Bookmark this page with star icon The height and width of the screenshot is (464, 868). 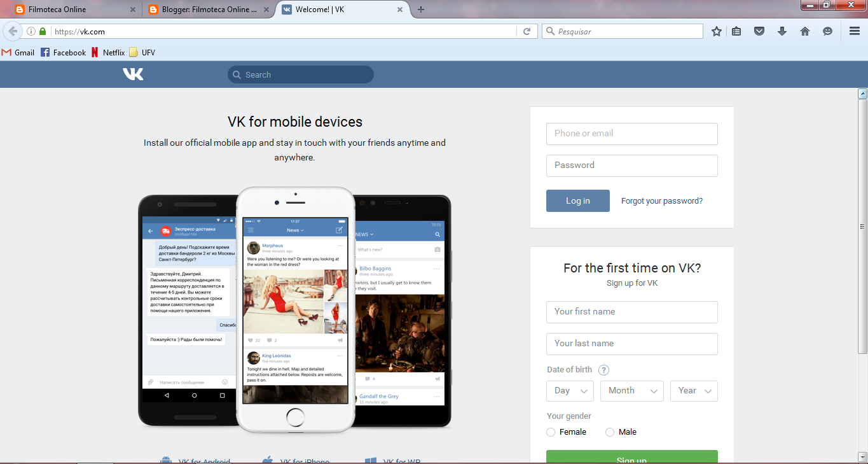tap(717, 31)
